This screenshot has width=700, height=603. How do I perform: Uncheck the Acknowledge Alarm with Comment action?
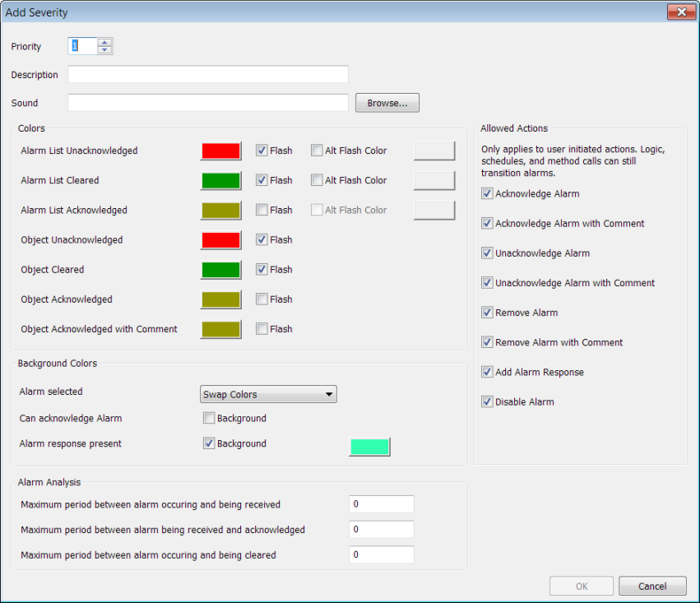point(487,224)
